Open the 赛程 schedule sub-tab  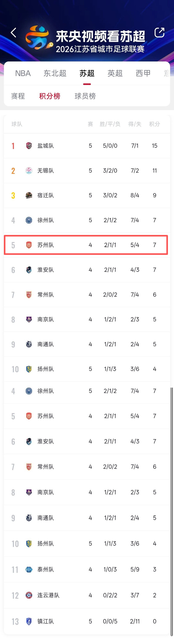(x=18, y=96)
